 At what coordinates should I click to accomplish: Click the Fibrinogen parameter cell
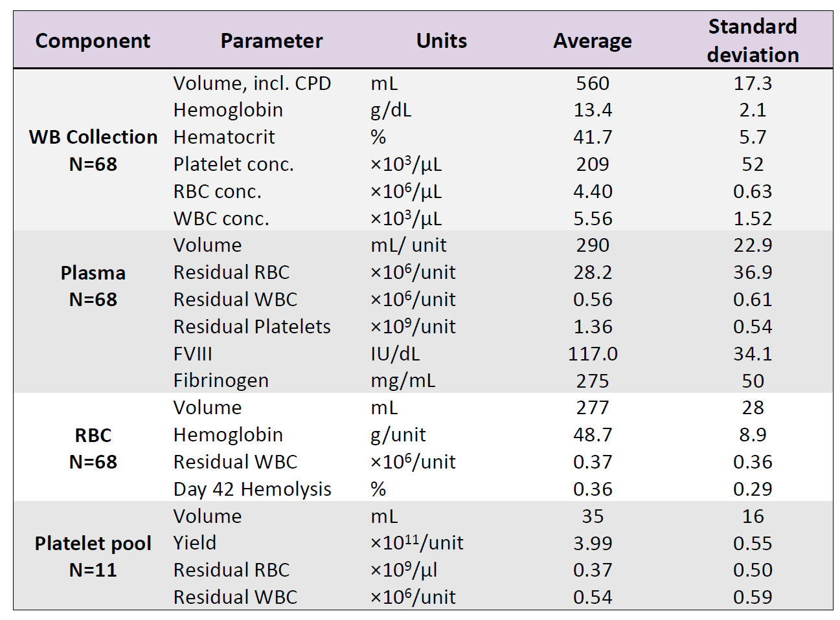[x=221, y=381]
